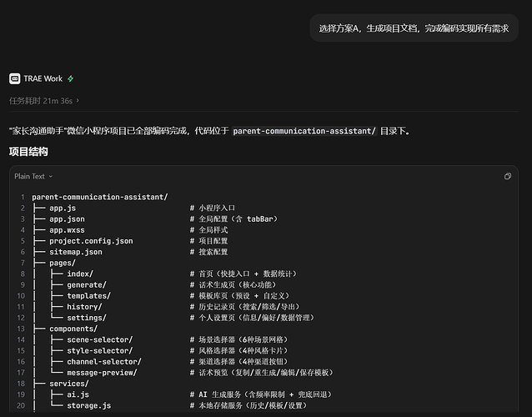Click the generate/ line
The height and width of the screenshot is (417, 532).
click(87, 285)
